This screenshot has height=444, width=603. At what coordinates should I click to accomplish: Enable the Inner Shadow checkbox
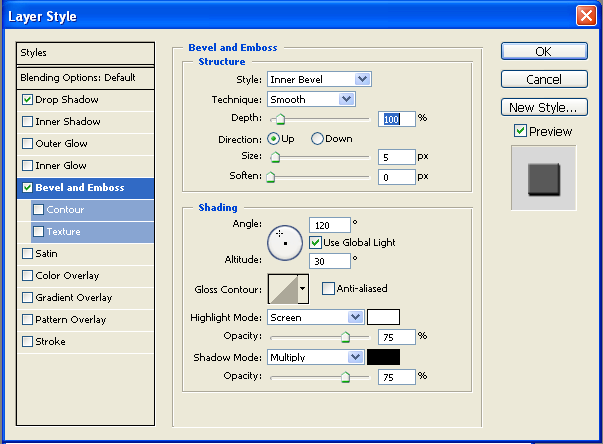coord(27,122)
